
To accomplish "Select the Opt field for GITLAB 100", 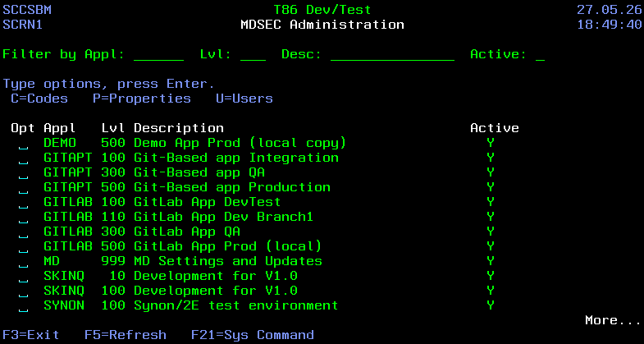I will pyautogui.click(x=24, y=203).
